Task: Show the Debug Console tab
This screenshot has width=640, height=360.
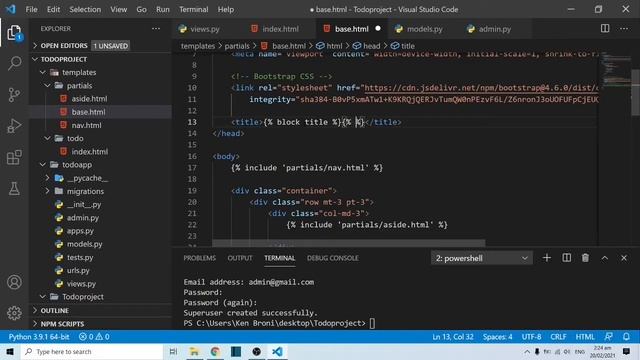Action: (333, 258)
